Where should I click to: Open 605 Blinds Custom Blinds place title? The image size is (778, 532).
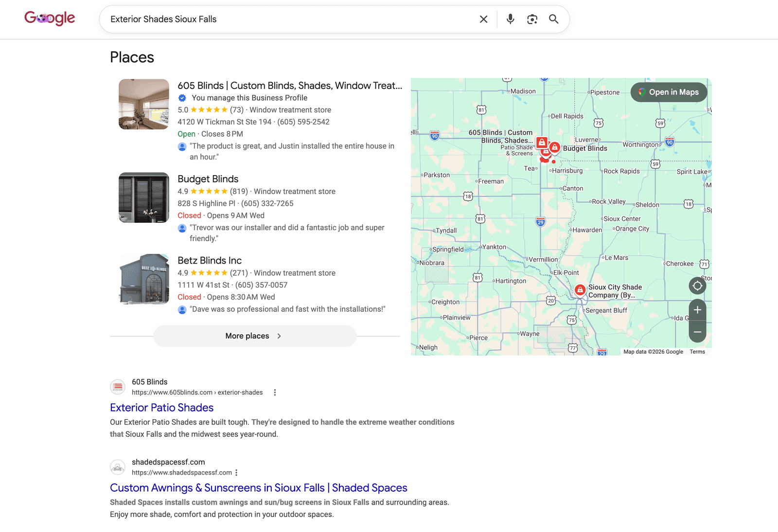[x=290, y=86]
